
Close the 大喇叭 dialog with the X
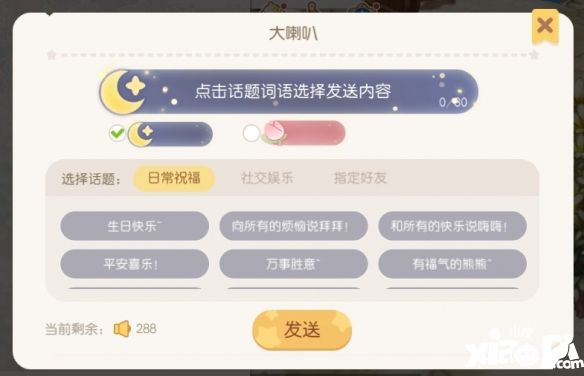(x=545, y=26)
